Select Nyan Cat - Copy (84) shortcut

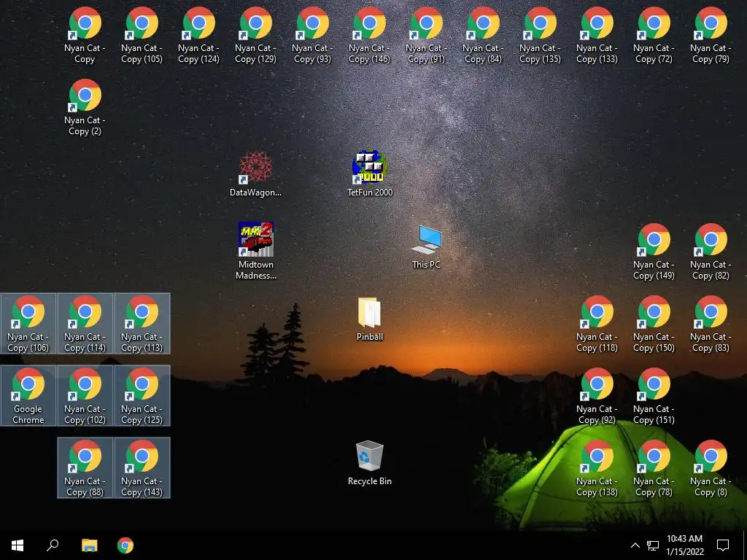(483, 36)
